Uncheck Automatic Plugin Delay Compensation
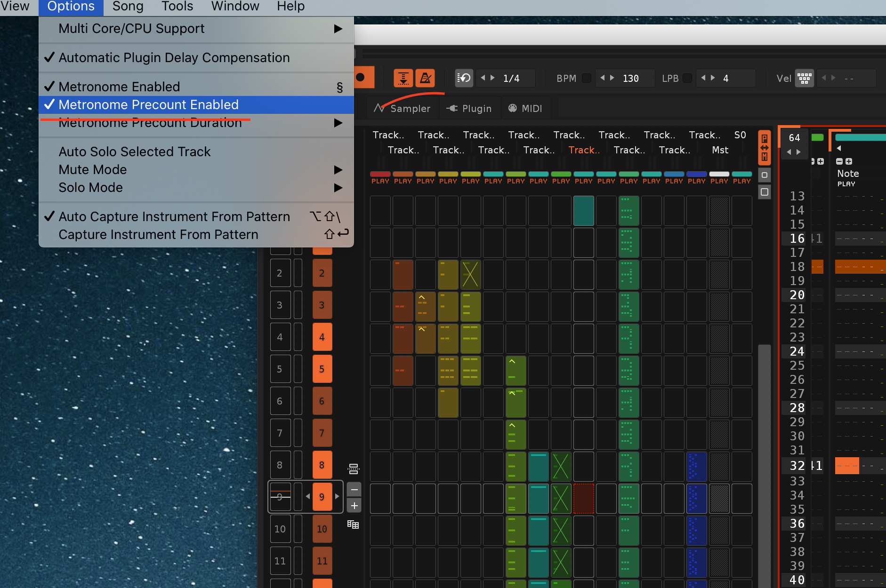Image resolution: width=886 pixels, height=588 pixels. coord(196,57)
